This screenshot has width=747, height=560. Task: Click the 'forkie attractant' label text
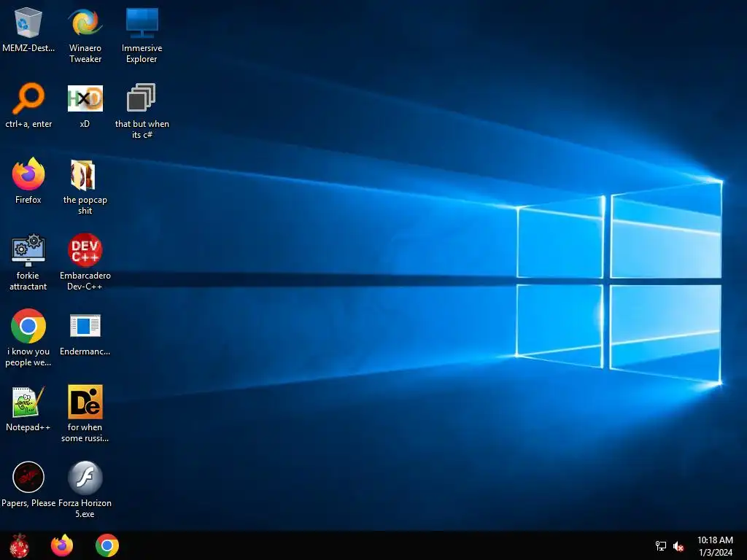(x=28, y=281)
